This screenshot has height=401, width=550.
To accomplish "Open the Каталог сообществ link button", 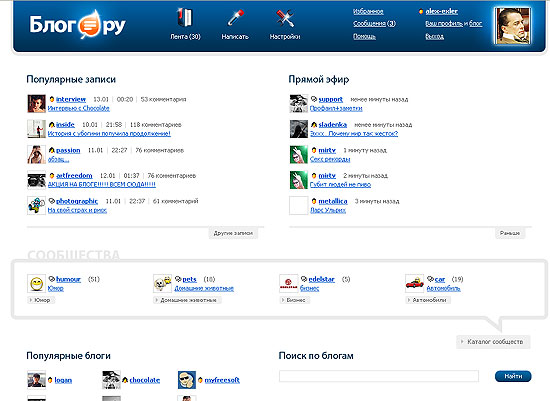I will 493,342.
